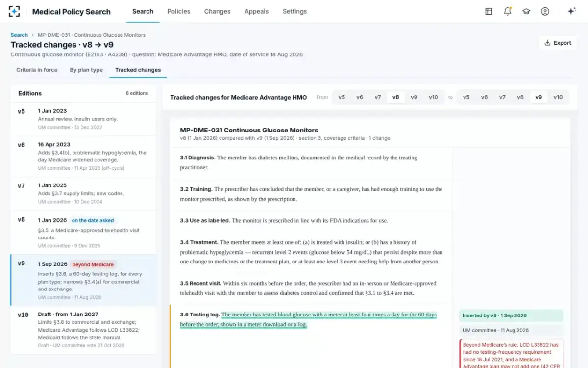Click the inserted 3.6 Testing log text
588x368 pixels.
308,319
